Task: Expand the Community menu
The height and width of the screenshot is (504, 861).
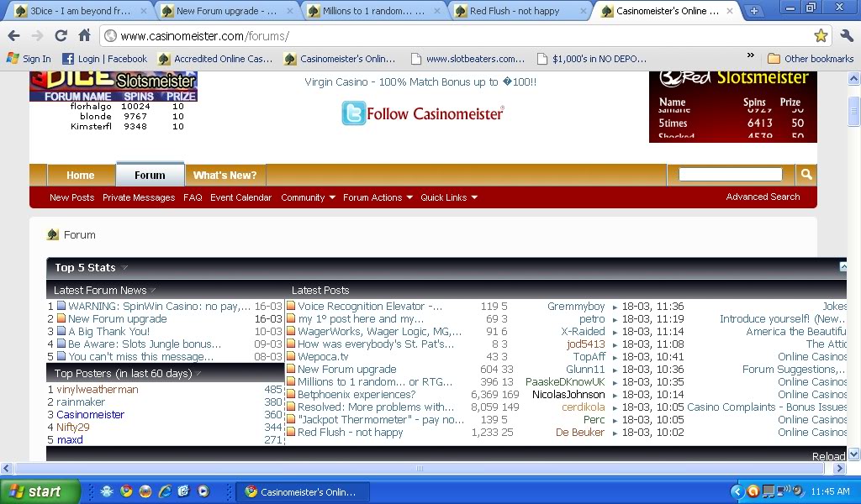Action: 308,197
